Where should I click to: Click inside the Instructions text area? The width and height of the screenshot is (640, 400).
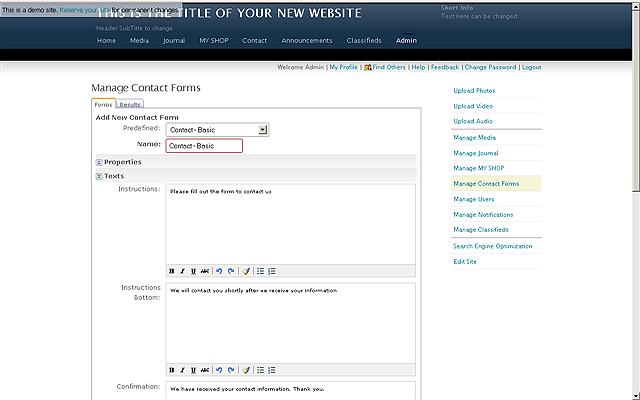coord(290,225)
